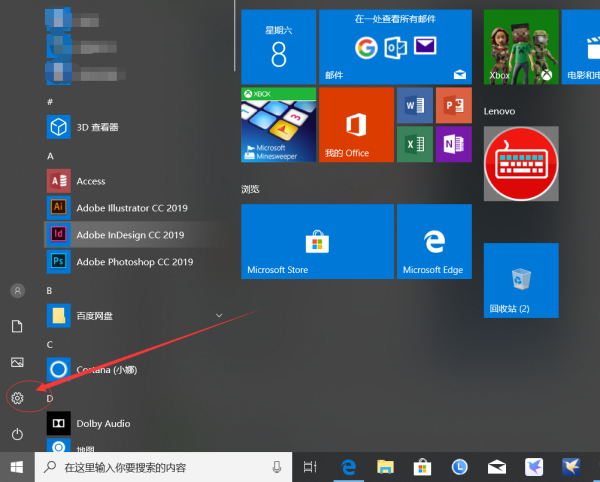The height and width of the screenshot is (482, 600).
Task: Open Documents icon in Start sidebar
Action: (x=17, y=326)
